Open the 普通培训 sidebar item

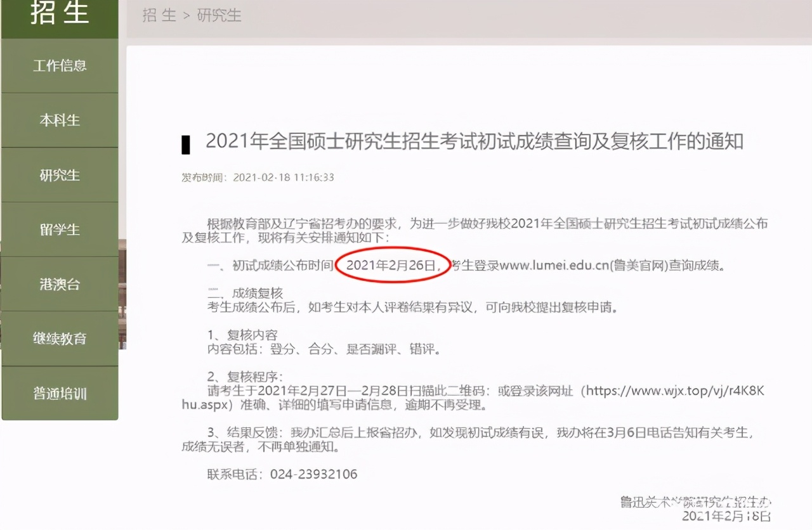(x=60, y=393)
